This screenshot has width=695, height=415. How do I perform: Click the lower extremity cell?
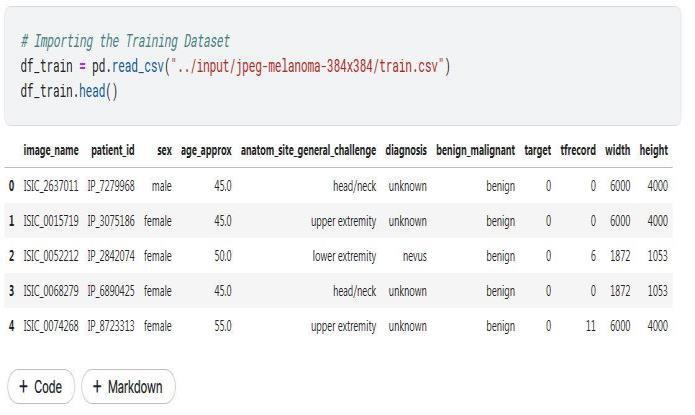[344, 256]
